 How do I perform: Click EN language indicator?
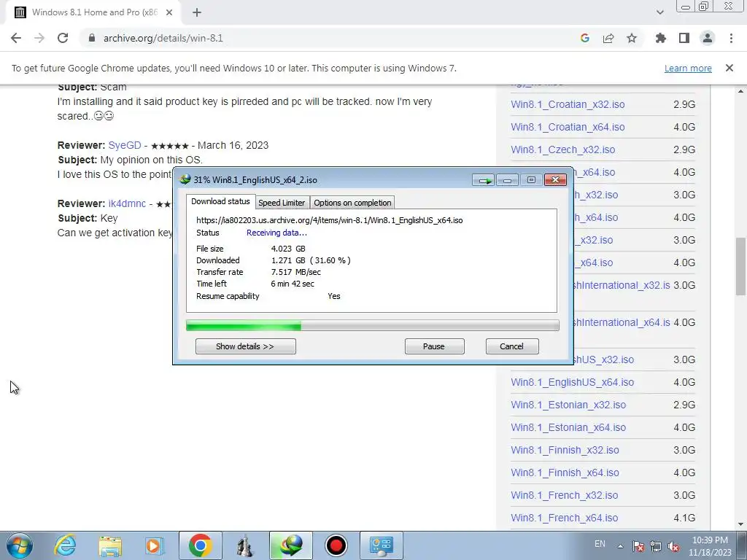click(600, 544)
